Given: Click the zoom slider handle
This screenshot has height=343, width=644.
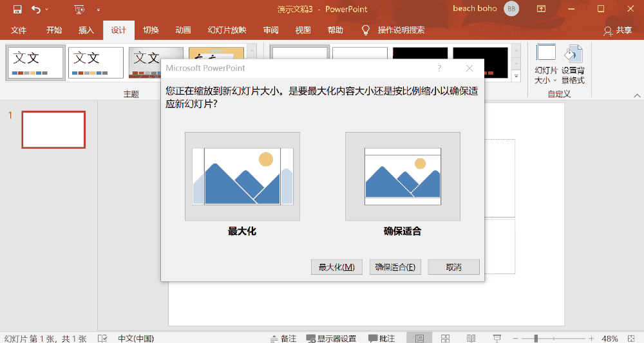Looking at the screenshot, I should point(536,338).
